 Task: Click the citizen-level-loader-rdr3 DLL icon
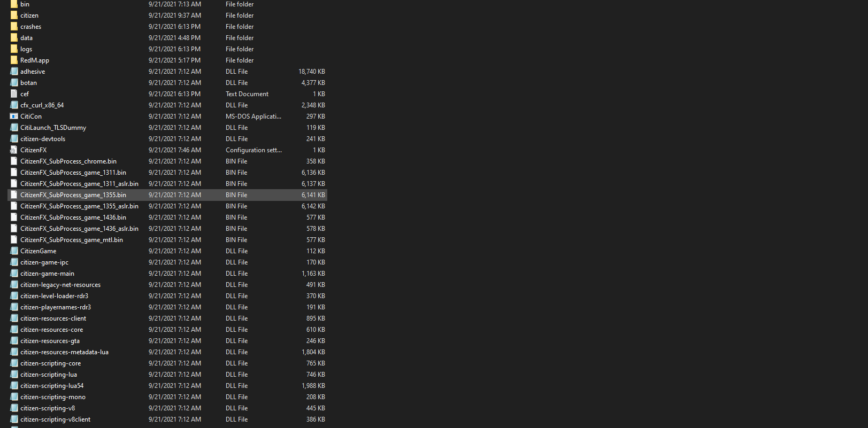point(14,295)
